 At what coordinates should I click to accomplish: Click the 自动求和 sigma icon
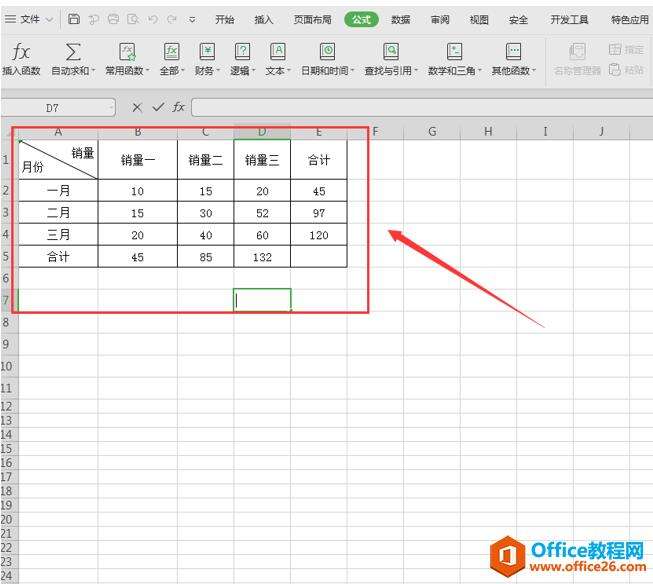tap(72, 52)
